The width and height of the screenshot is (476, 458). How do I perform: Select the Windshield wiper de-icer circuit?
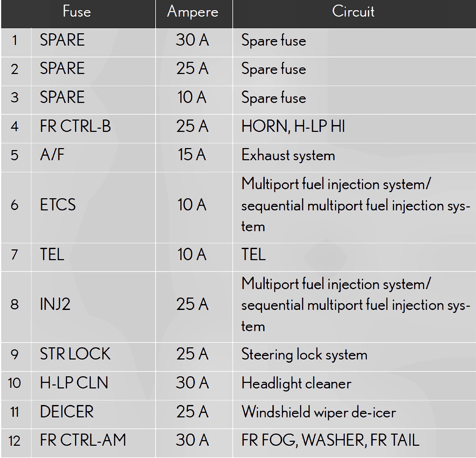319,412
